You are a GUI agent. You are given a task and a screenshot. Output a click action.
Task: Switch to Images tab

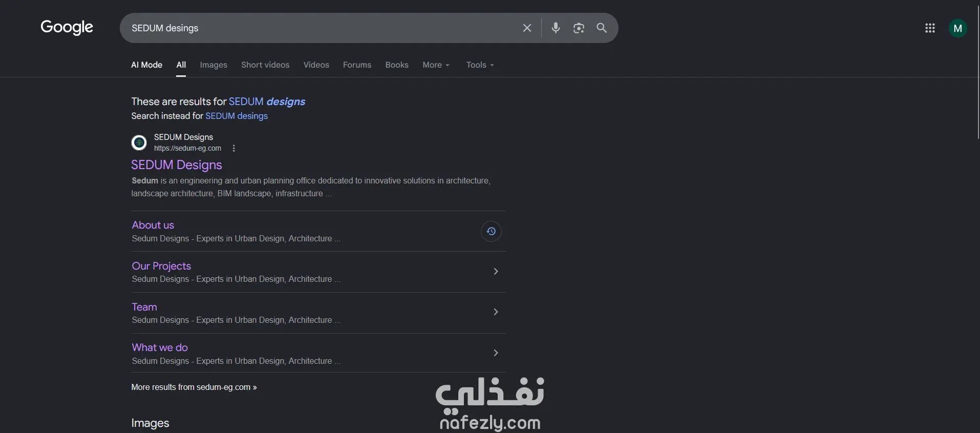[214, 65]
